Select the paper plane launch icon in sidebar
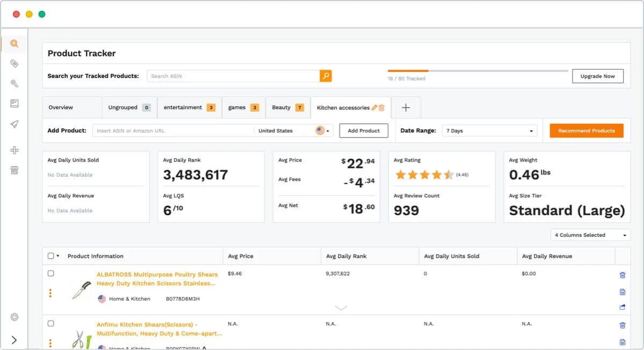Viewport: 644px width, 350px height. pos(14,124)
